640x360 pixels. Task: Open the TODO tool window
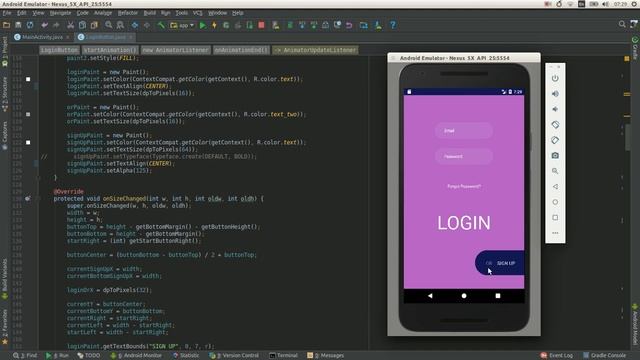click(x=89, y=356)
